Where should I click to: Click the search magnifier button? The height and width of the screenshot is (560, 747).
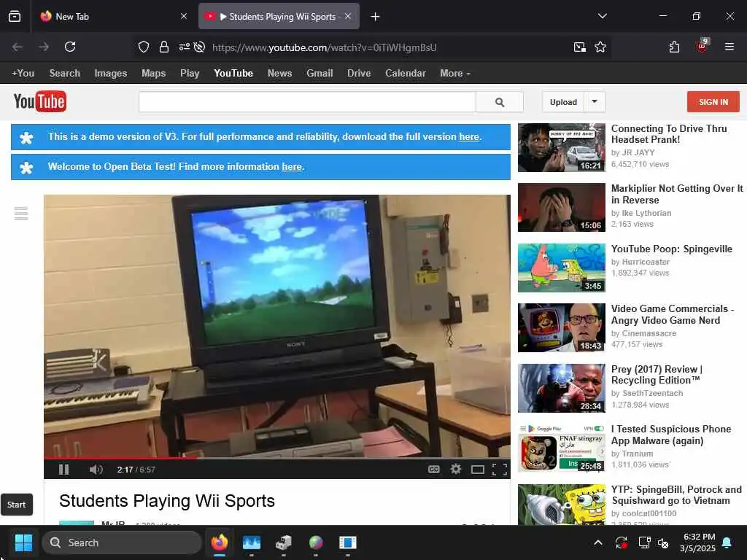point(499,102)
